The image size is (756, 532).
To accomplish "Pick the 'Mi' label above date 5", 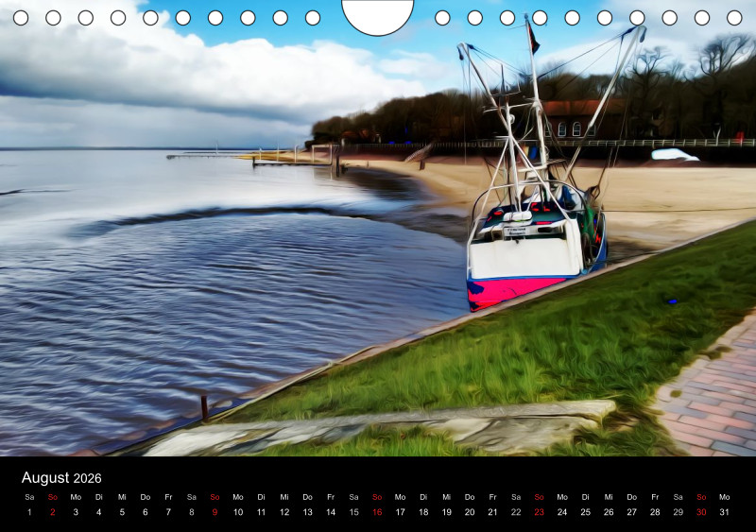I will tap(122, 497).
